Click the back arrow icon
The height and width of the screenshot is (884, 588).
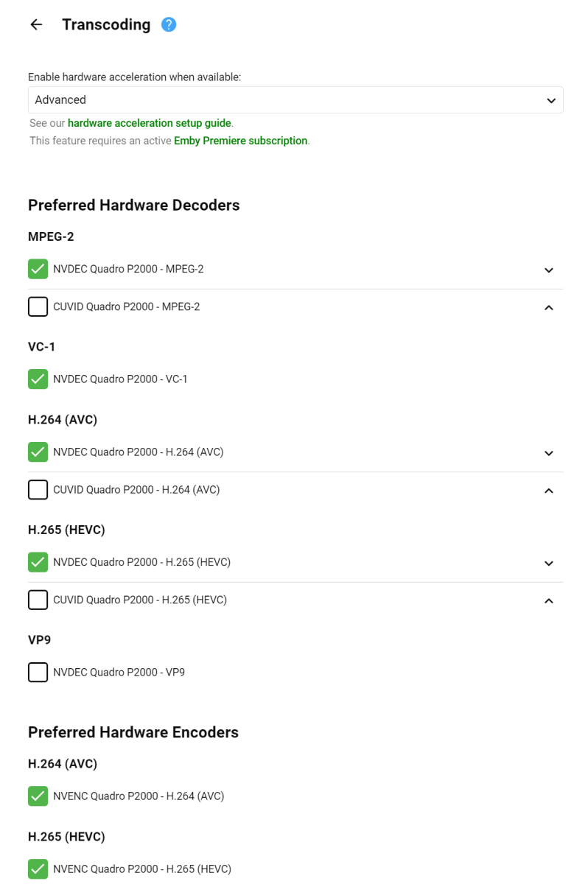[x=36, y=25]
